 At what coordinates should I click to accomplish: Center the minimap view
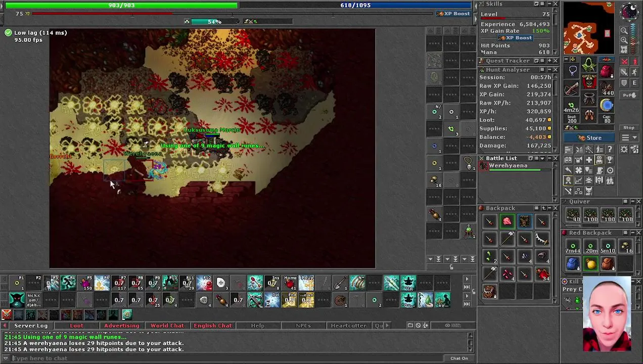click(624, 50)
